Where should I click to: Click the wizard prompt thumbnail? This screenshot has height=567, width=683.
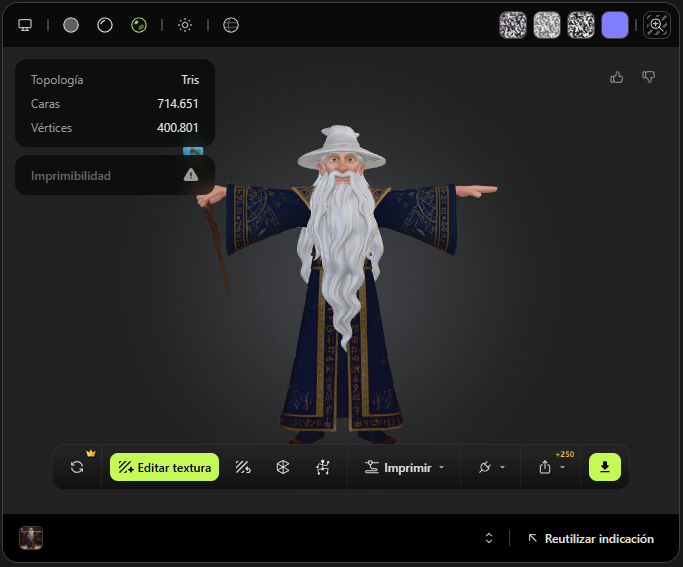coord(31,538)
